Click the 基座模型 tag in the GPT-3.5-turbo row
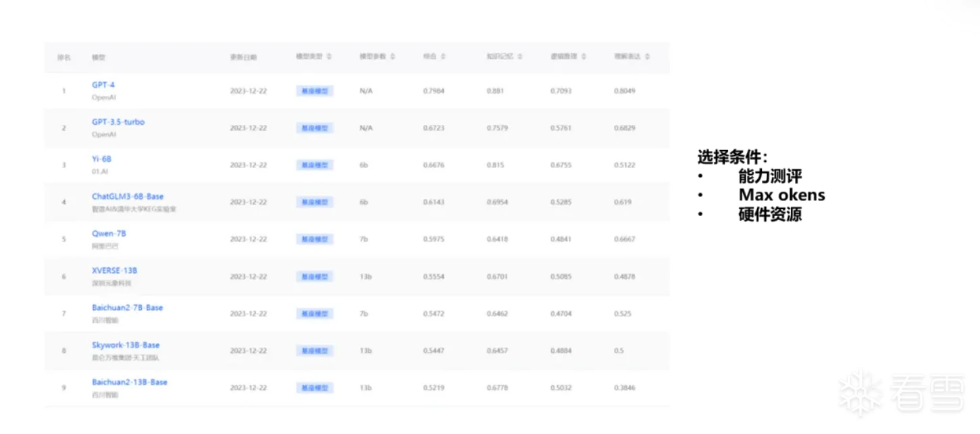Viewport: 980px width, 434px height. [x=315, y=128]
